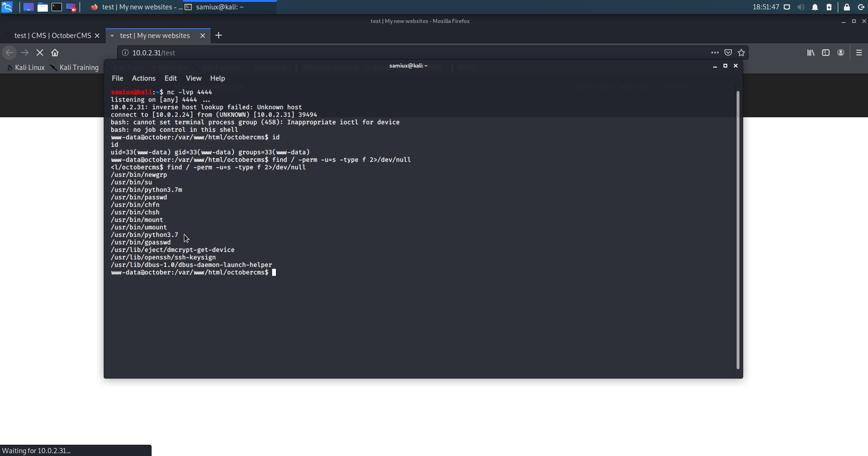The image size is (868, 456).
Task: Close the 'test | CMS | OctoberCMS' tab
Action: (x=97, y=36)
